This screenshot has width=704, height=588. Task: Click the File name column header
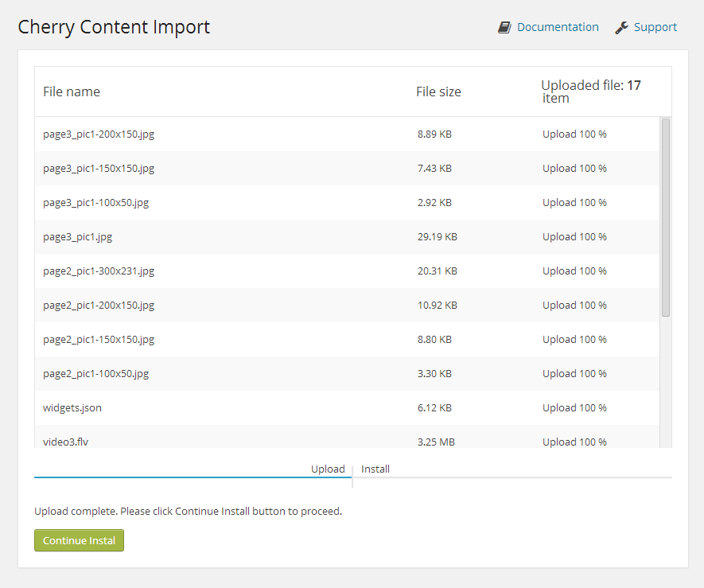click(x=72, y=92)
